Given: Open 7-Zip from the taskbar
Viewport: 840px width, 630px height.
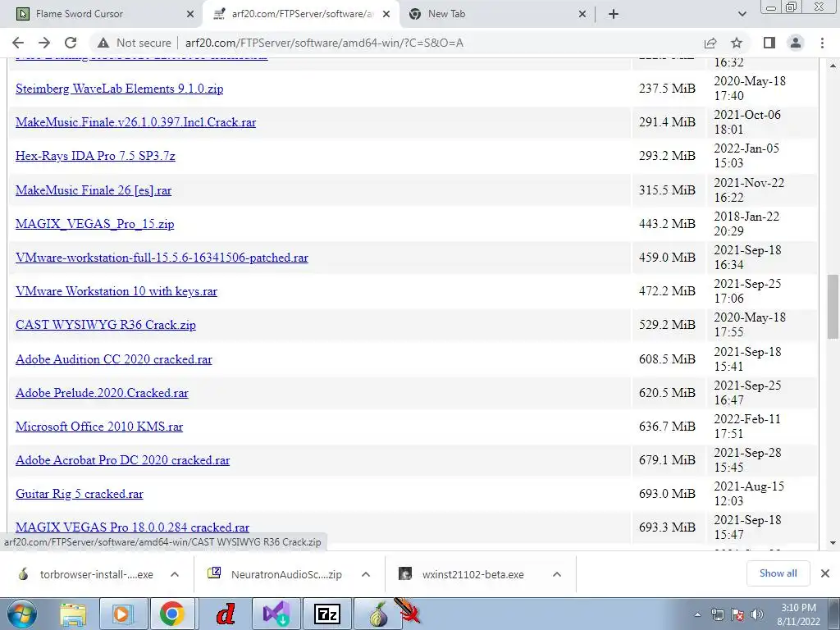Looking at the screenshot, I should click(x=327, y=614).
